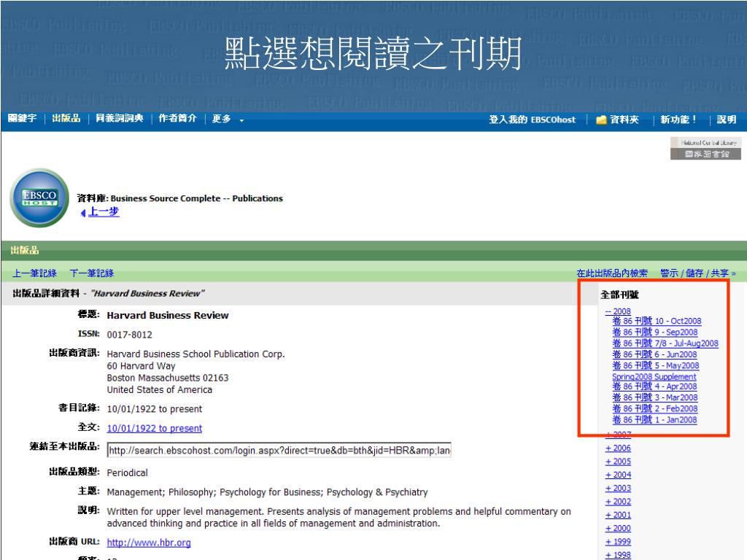Open issue 卷 86 刊號 10 - Oct2008

[657, 322]
